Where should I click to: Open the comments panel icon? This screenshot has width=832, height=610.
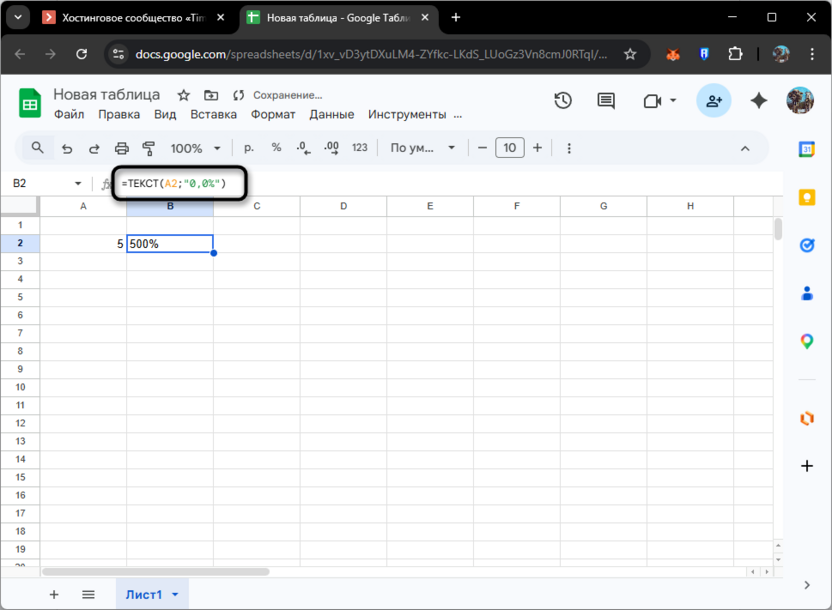click(x=606, y=101)
